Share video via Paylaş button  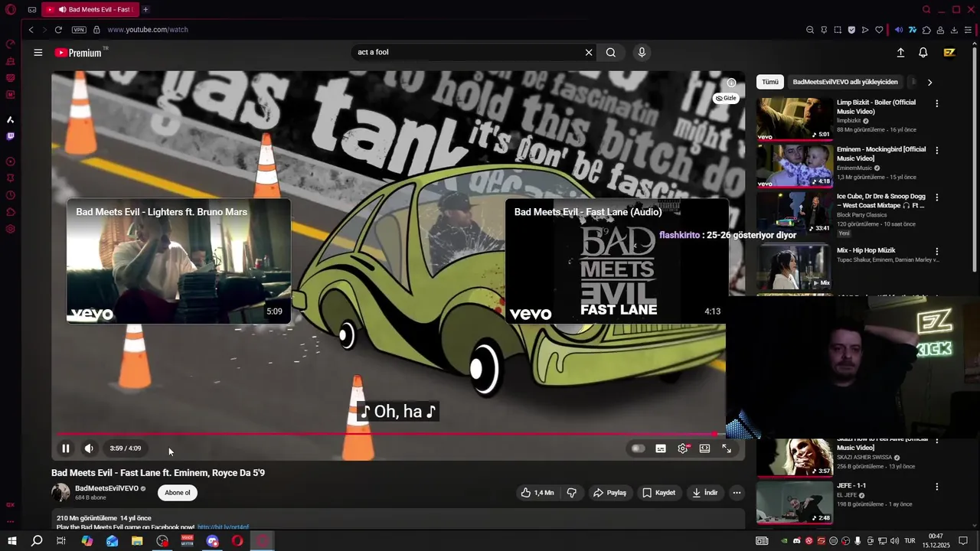click(609, 493)
